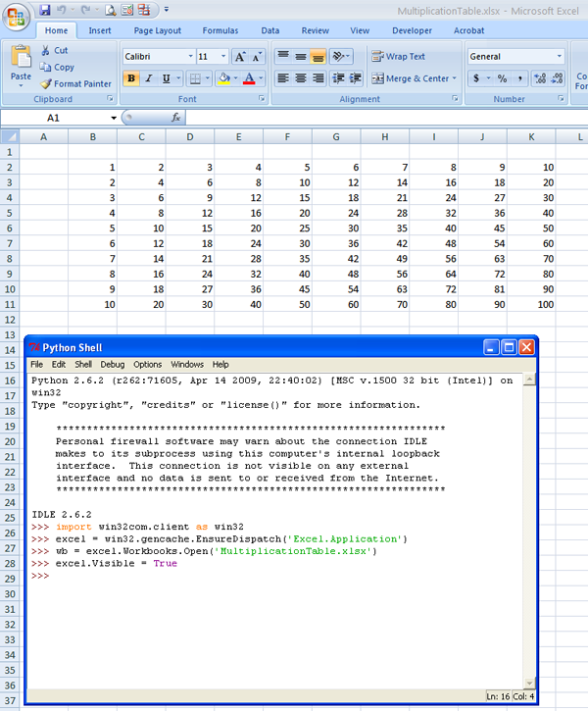The width and height of the screenshot is (588, 711).
Task: Click the fx Insert Function icon
Action: tap(176, 118)
